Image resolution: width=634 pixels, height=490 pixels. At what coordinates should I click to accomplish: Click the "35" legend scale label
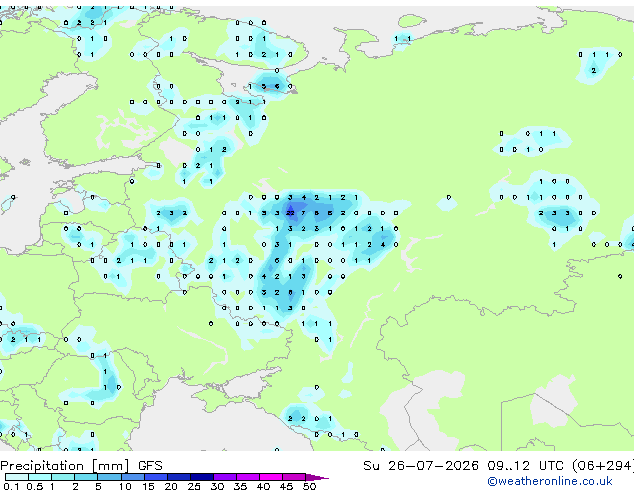[x=240, y=486]
